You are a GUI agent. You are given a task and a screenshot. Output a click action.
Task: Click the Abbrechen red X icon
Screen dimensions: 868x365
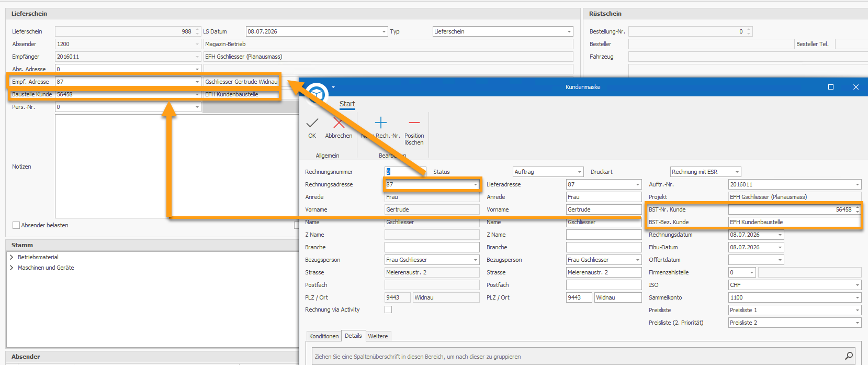click(339, 123)
